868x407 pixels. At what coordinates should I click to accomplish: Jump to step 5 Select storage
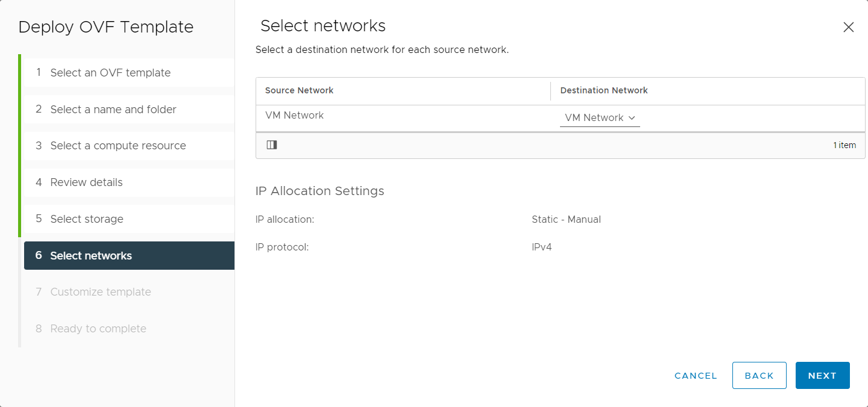pos(128,219)
